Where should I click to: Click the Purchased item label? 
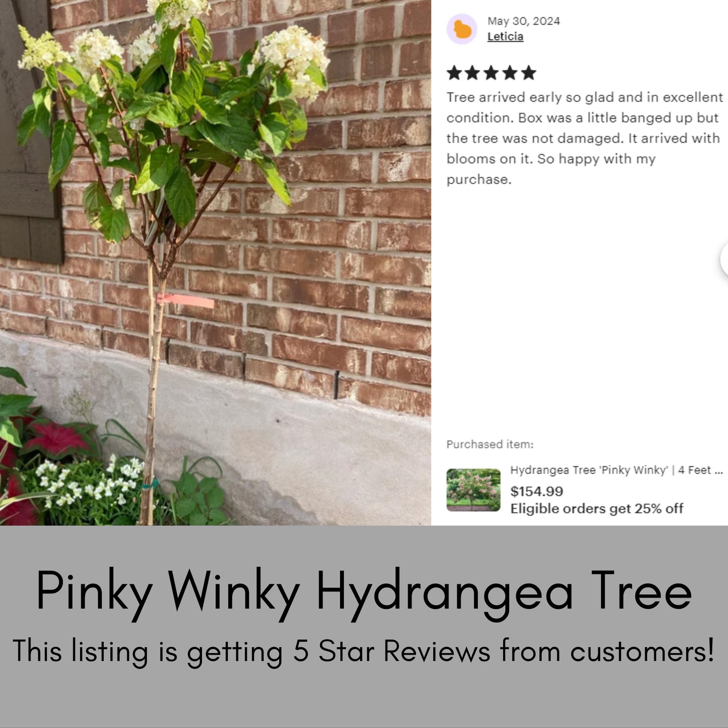(x=490, y=444)
